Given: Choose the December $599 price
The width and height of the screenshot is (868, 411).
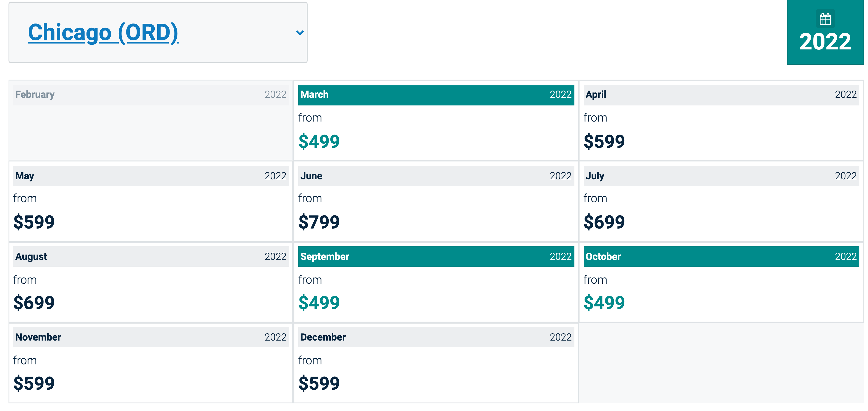Looking at the screenshot, I should coord(319,383).
